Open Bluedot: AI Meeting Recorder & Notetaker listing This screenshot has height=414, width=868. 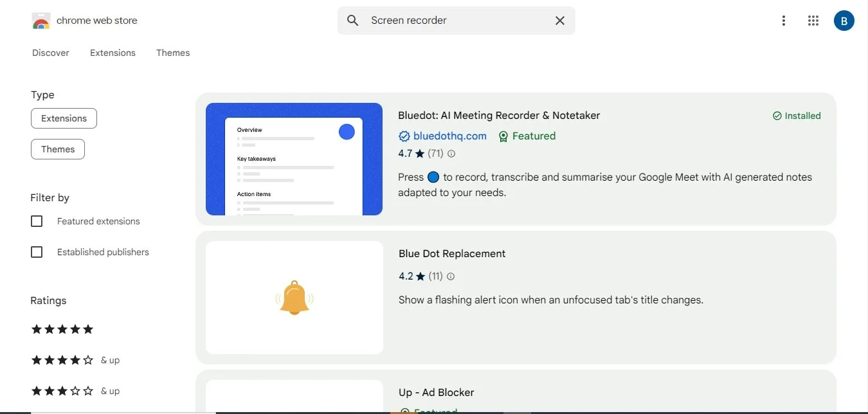coord(499,116)
